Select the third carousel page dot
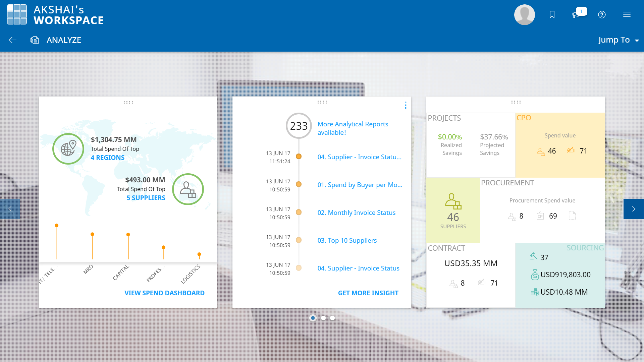The height and width of the screenshot is (362, 644). [332, 318]
